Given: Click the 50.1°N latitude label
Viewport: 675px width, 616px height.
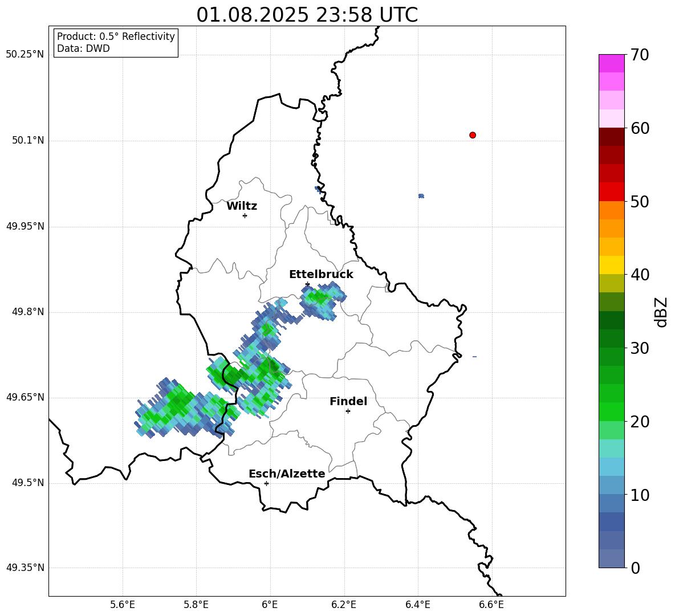Looking at the screenshot, I should pyautogui.click(x=28, y=140).
